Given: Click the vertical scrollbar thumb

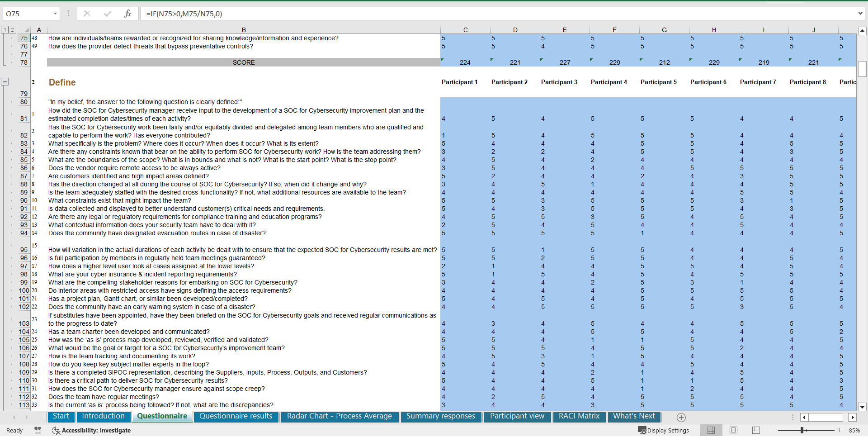Looking at the screenshot, I should coord(862,69).
